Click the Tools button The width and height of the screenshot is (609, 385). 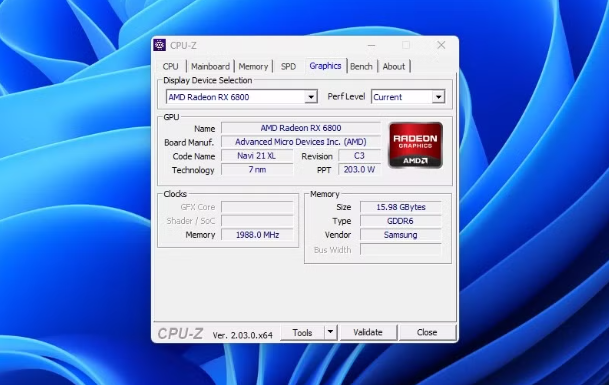click(302, 333)
